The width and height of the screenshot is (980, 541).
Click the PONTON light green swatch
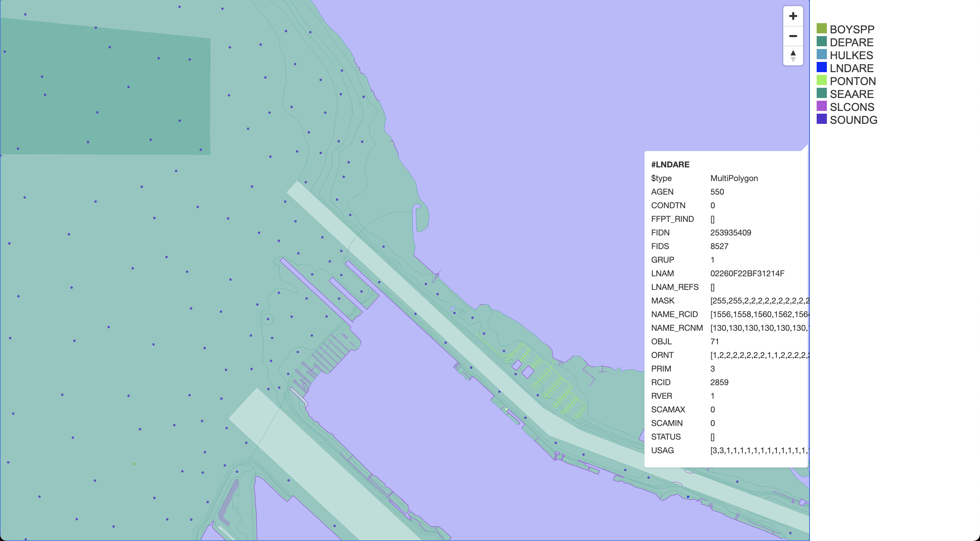click(821, 80)
